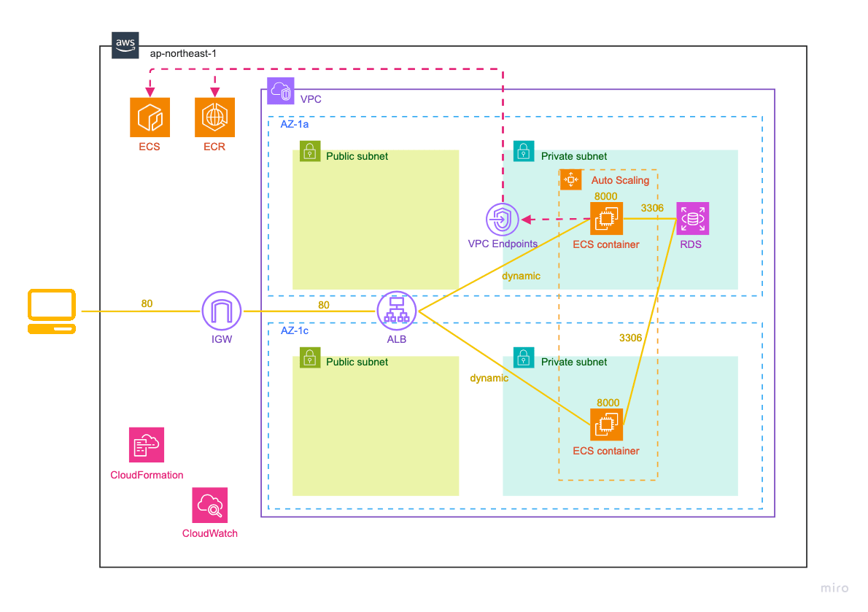
Task: Click the AZ-1a zone label
Action: click(295, 125)
